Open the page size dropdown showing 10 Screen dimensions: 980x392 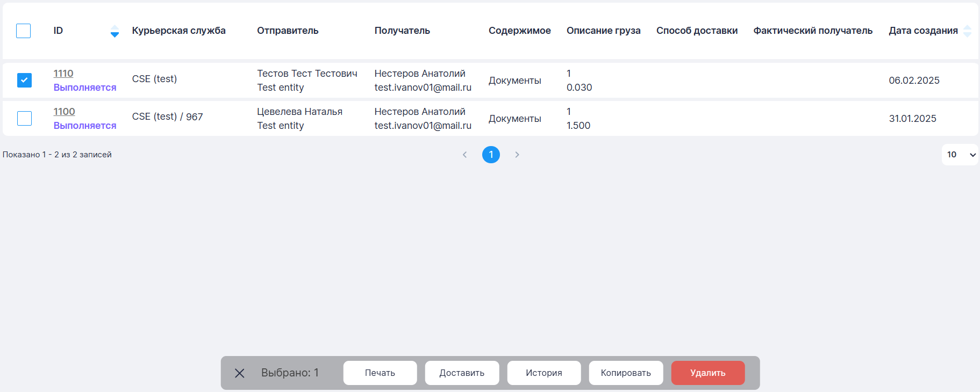point(960,155)
